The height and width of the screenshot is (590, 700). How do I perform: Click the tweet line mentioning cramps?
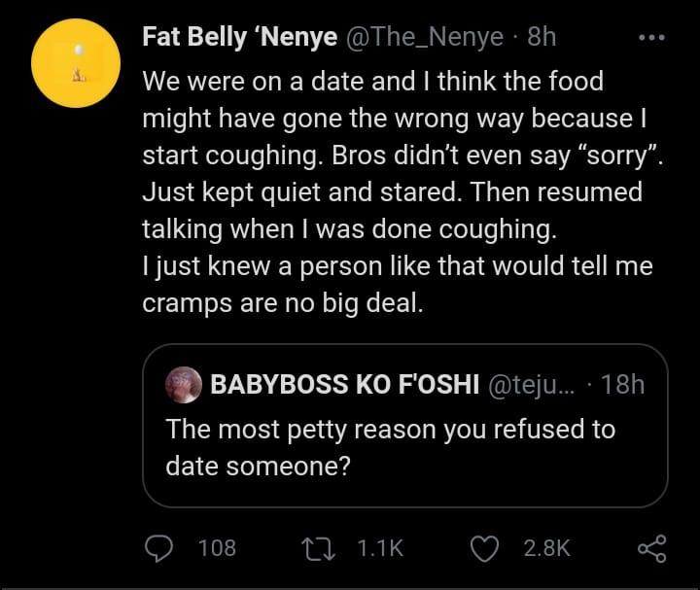click(x=283, y=303)
